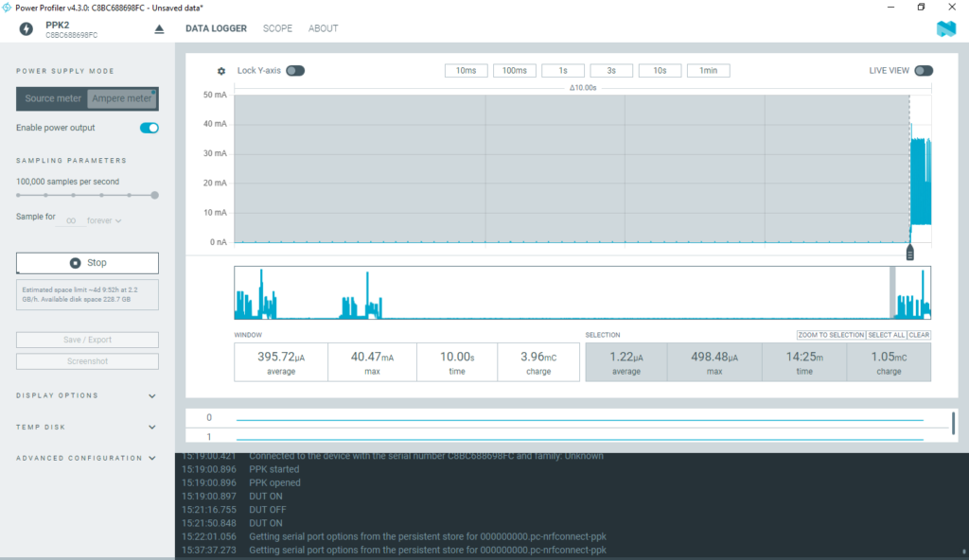The image size is (969, 560).
Task: Open the About tab
Action: pos(323,28)
